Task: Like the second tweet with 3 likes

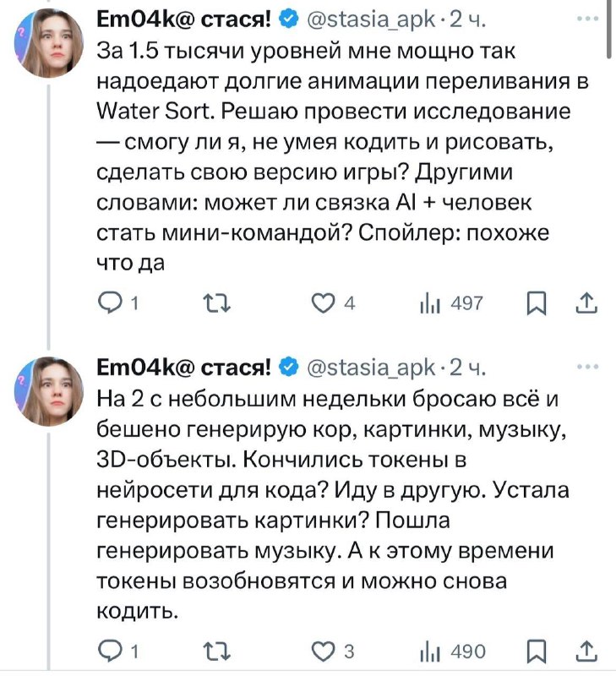Action: tap(322, 651)
